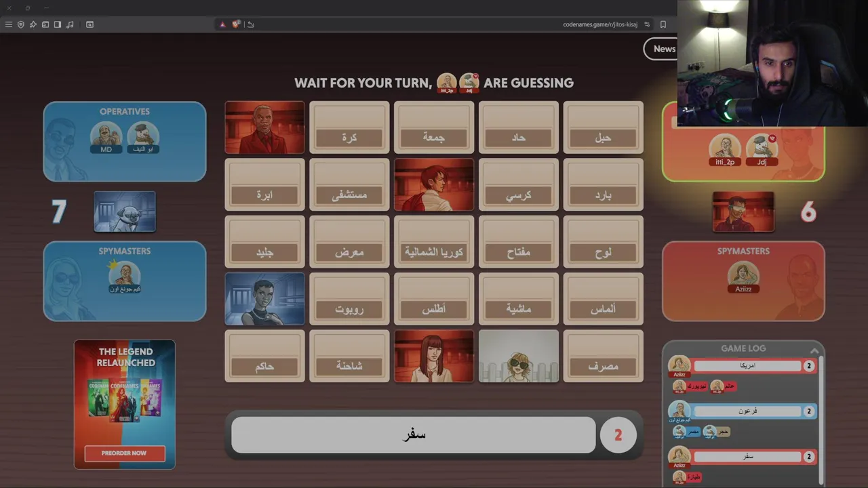Select the حاكم word card

264,356
